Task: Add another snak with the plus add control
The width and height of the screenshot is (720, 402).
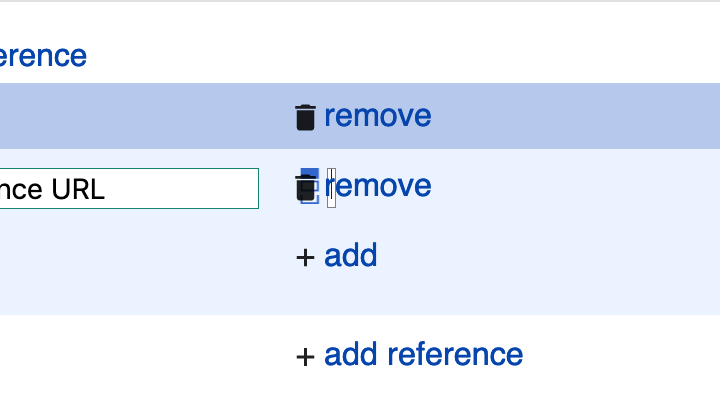Action: tap(337, 255)
